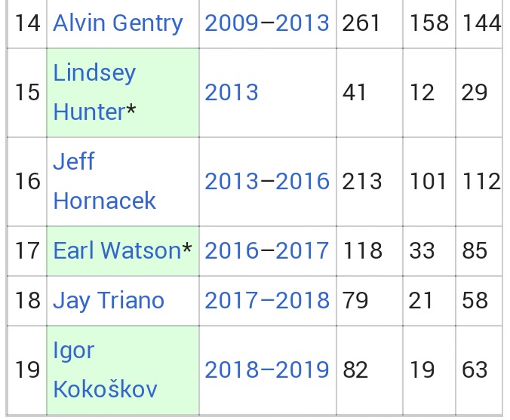Image resolution: width=510 pixels, height=420 pixels.
Task: Click the 2016 end-year link in Hornacek's row
Action: tap(303, 181)
